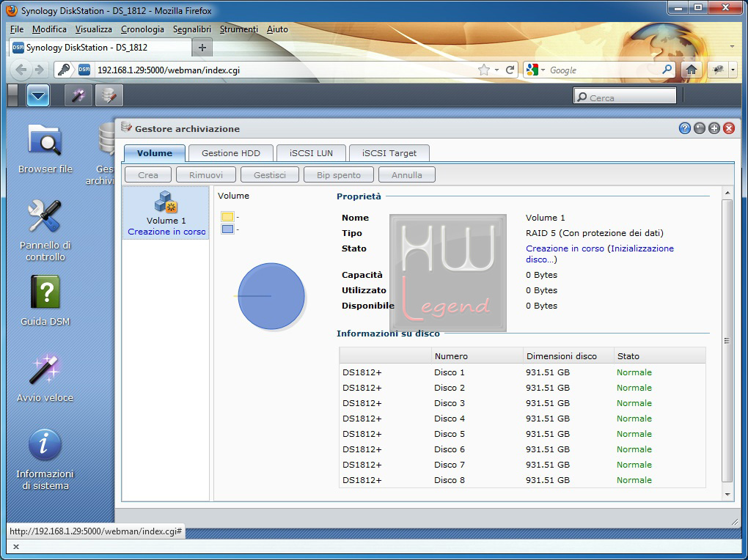
Task: Close the Firefox find bar X
Action: coord(15,547)
